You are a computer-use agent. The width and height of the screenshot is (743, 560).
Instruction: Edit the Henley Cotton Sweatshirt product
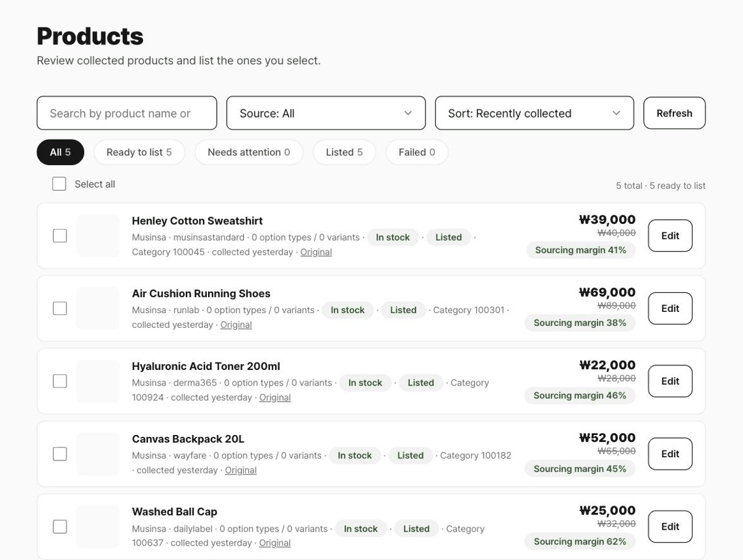pyautogui.click(x=670, y=236)
